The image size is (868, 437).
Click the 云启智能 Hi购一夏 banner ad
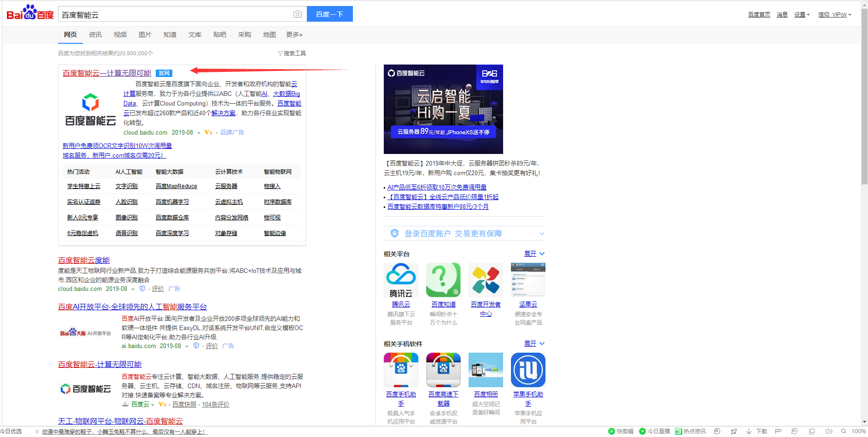coord(443,109)
